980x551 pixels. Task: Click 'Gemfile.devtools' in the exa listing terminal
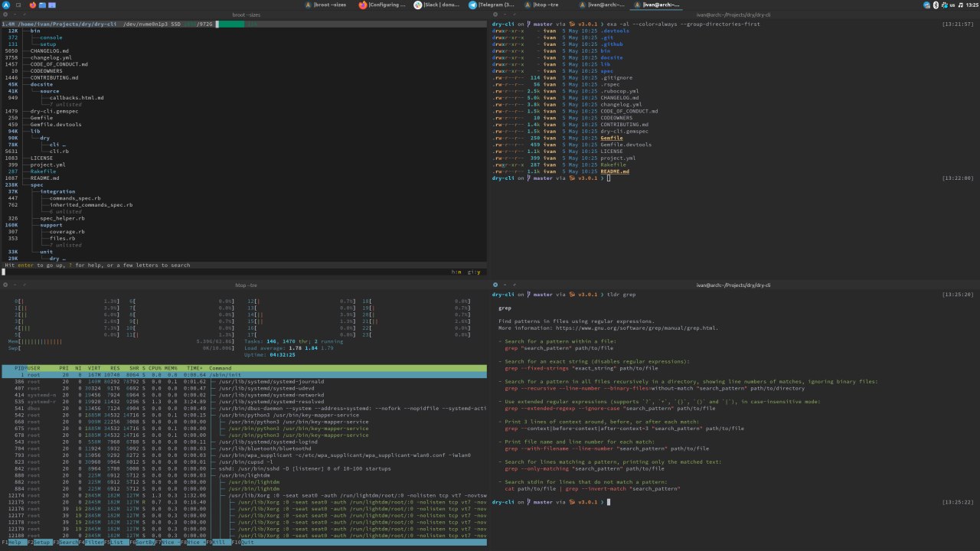[626, 145]
